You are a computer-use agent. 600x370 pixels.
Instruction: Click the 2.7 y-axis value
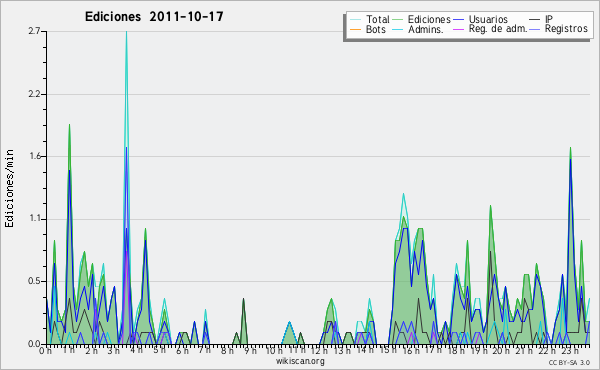click(34, 31)
